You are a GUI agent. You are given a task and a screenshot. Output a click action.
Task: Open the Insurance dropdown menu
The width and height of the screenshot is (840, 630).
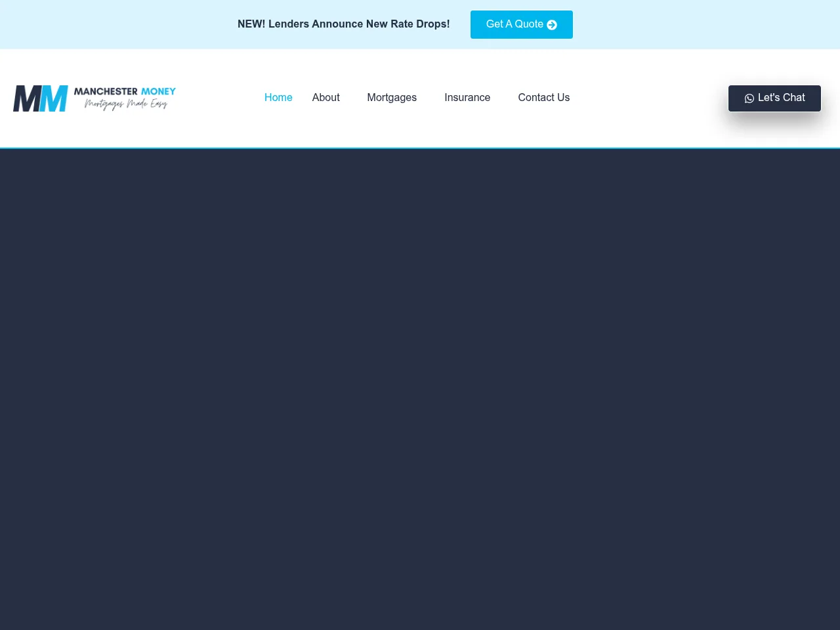467,97
